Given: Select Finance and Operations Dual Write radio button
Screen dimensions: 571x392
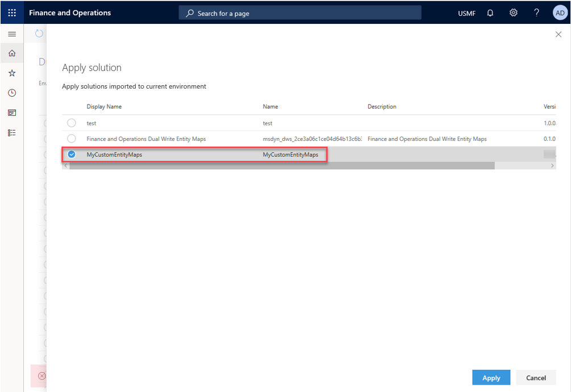Looking at the screenshot, I should click(x=72, y=138).
